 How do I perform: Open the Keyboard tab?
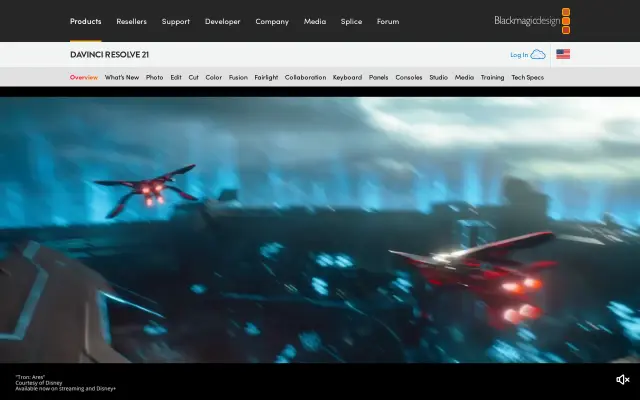[347, 77]
